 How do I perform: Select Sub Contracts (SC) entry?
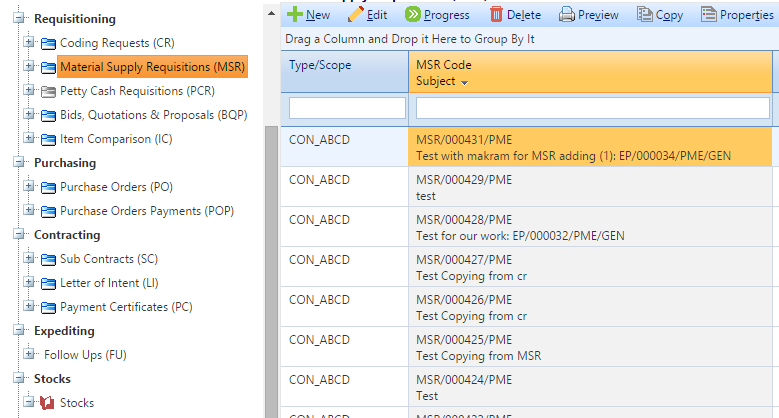point(109,259)
